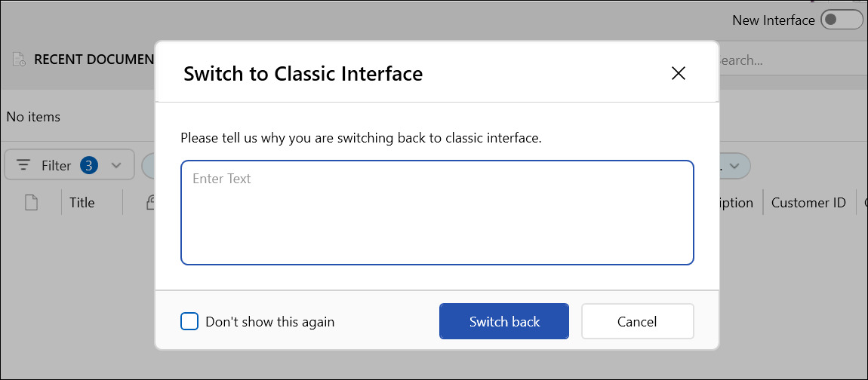The height and width of the screenshot is (380, 868).
Task: Click the Description column header
Action: pos(737,203)
